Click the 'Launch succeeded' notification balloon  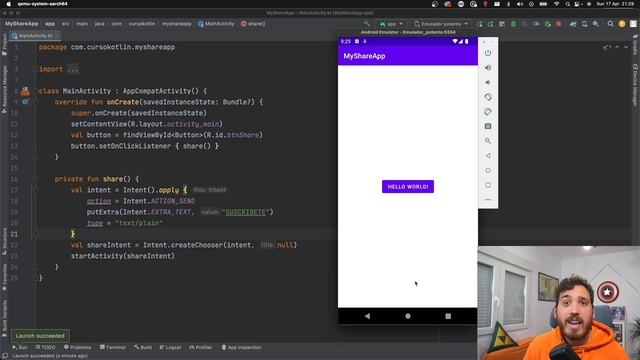click(x=40, y=336)
